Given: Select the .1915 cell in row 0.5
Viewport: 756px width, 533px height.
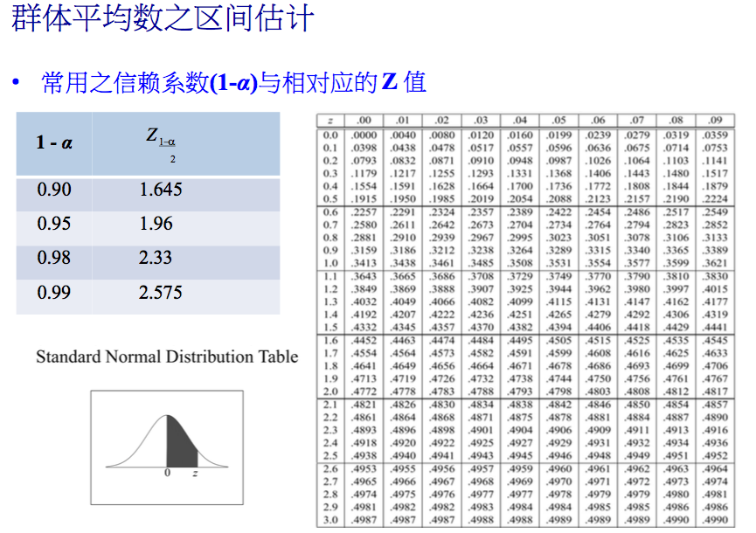Looking at the screenshot, I should pos(364,199).
